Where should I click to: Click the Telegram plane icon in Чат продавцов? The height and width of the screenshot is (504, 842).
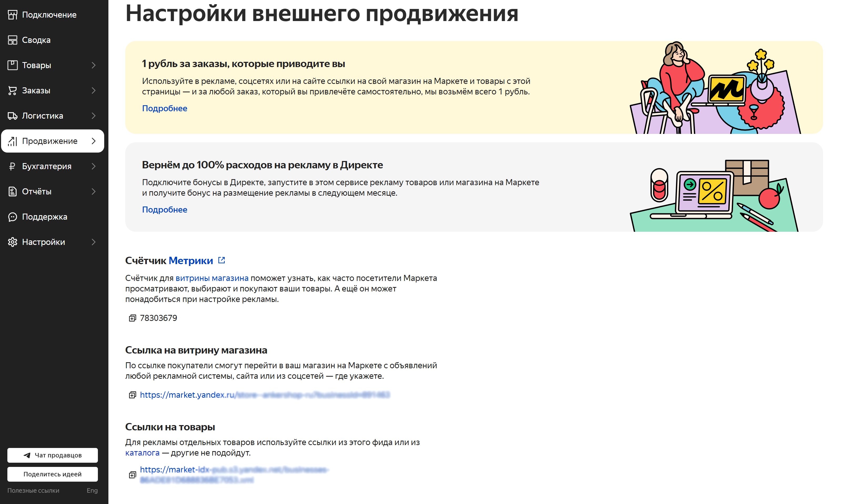27,455
